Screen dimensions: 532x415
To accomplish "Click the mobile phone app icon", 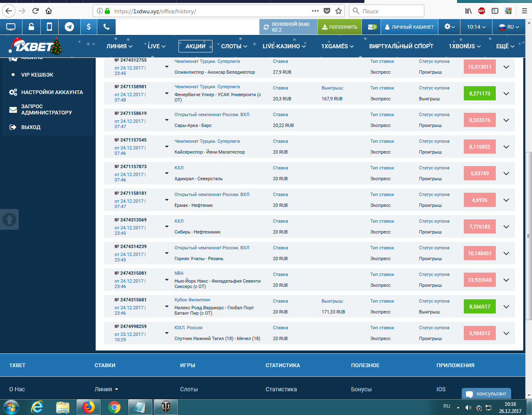I will pos(49,27).
